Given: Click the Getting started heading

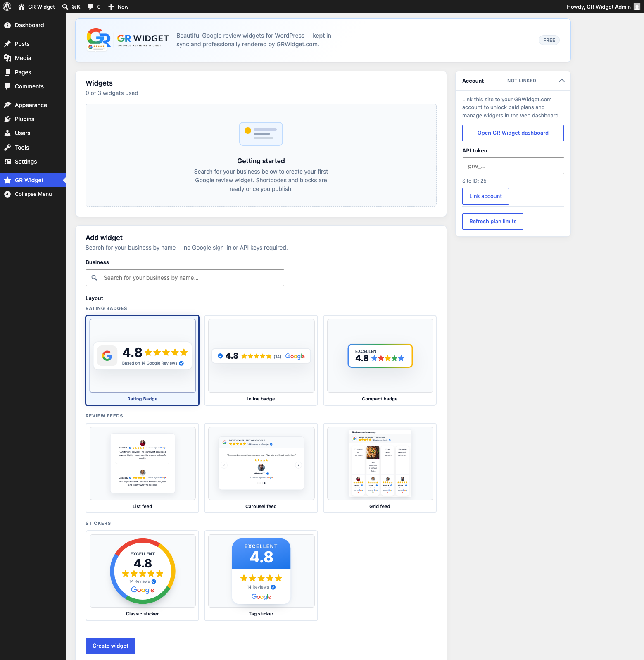Looking at the screenshot, I should point(261,161).
